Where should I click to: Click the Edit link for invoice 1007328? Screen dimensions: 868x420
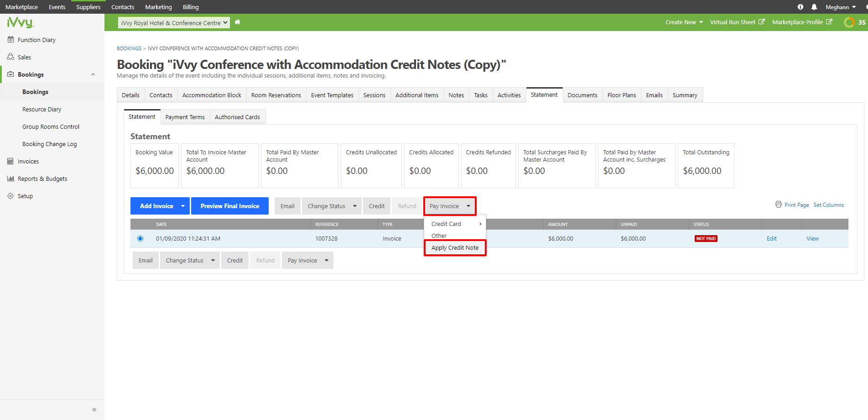click(x=772, y=238)
